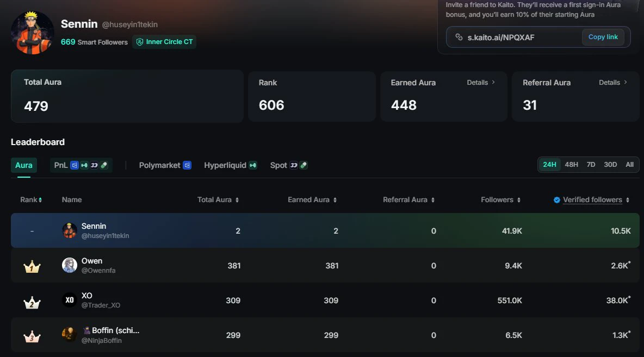Sort leaderboard by Rank column
644x357 pixels.
coord(31,200)
